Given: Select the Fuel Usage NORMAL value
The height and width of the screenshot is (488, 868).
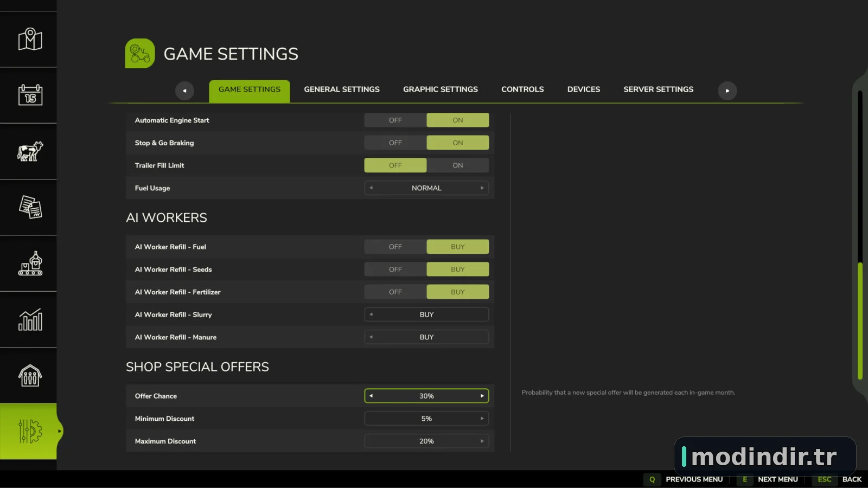Looking at the screenshot, I should pos(426,188).
